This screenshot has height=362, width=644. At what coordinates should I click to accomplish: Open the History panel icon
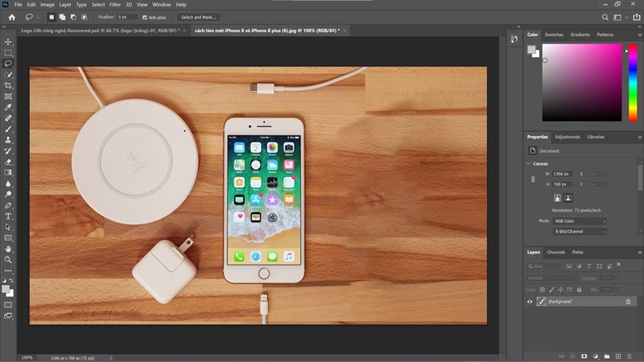pyautogui.click(x=514, y=39)
